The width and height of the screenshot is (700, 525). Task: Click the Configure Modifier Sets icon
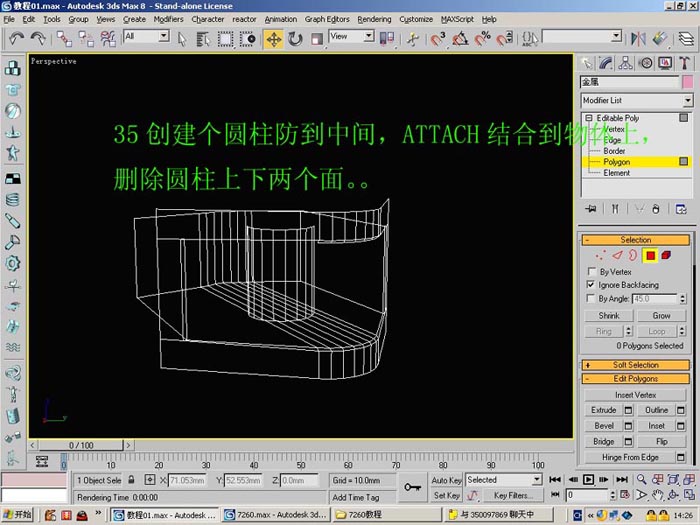pyautogui.click(x=681, y=209)
